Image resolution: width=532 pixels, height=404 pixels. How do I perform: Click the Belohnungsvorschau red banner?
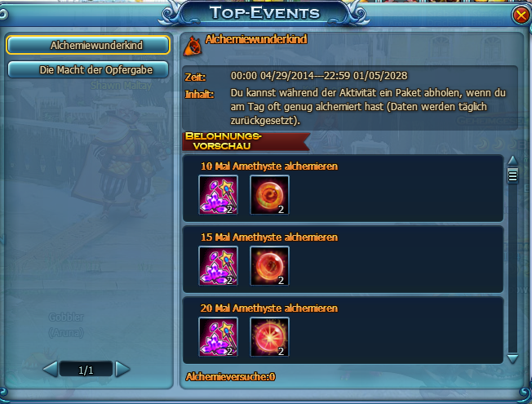pos(246,141)
